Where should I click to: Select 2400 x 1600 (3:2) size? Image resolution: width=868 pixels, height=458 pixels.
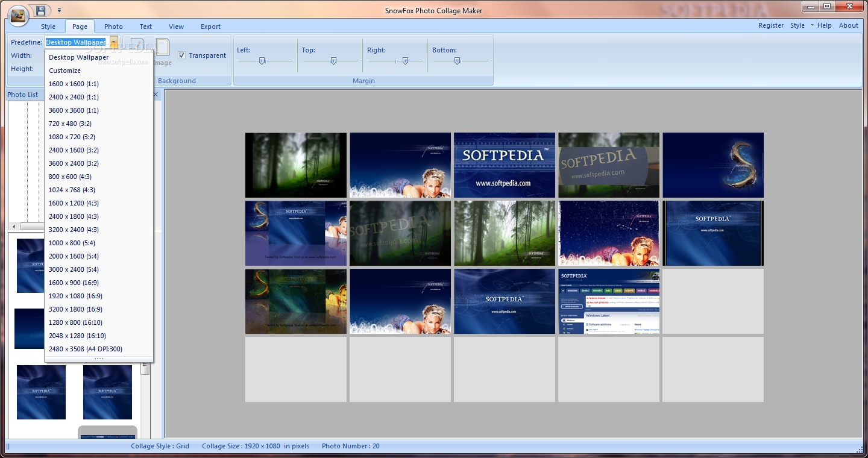coord(99,150)
